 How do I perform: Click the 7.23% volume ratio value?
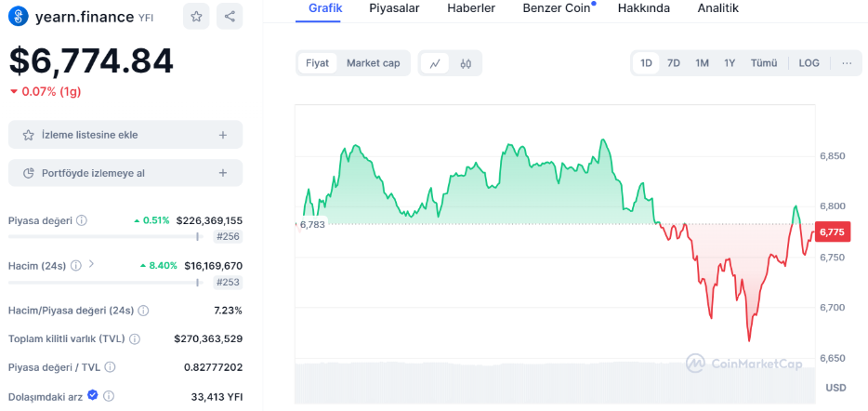(x=228, y=311)
